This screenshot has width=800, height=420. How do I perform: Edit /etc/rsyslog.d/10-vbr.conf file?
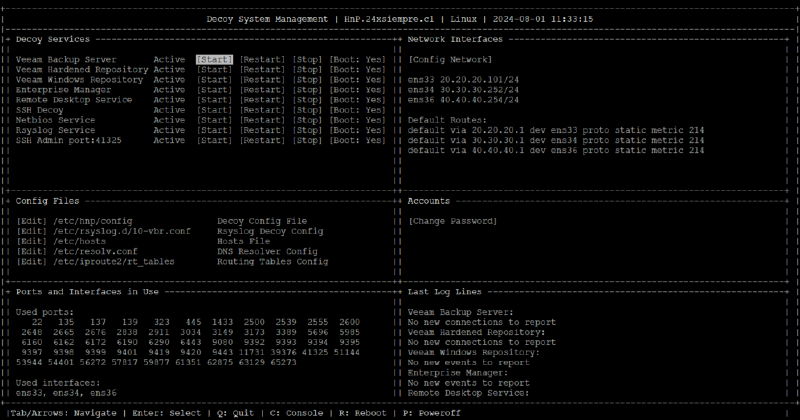click(32, 231)
